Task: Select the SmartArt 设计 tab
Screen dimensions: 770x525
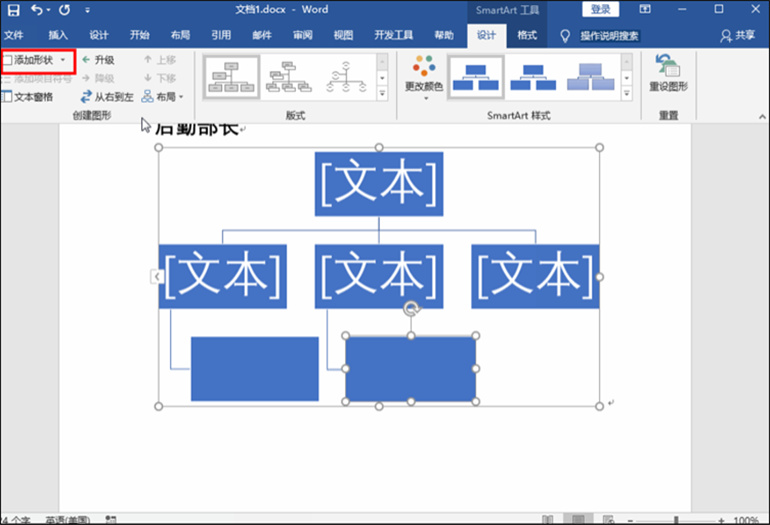Action: pyautogui.click(x=486, y=35)
